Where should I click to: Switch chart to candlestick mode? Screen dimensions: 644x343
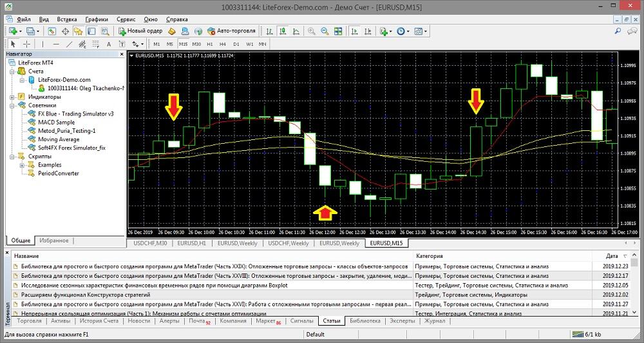coord(283,31)
